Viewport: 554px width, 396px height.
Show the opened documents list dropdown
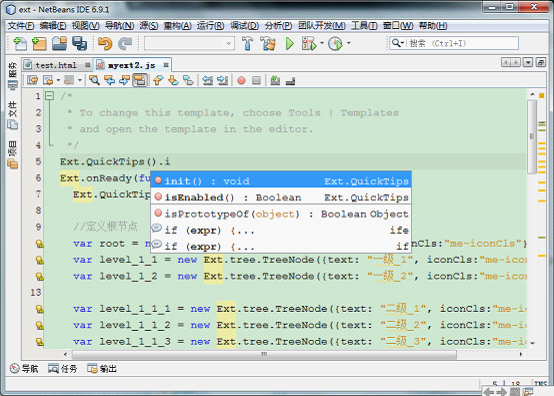coord(528,63)
